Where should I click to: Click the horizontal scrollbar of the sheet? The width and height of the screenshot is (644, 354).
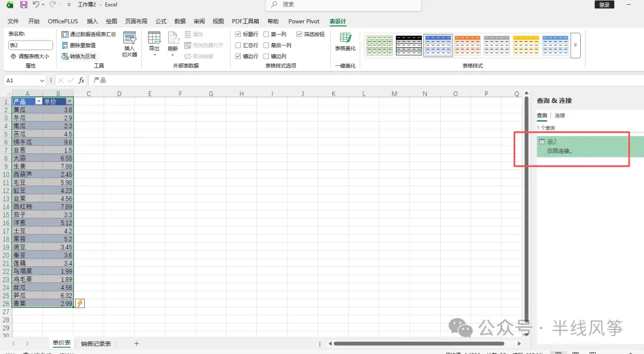pyautogui.click(x=419, y=344)
